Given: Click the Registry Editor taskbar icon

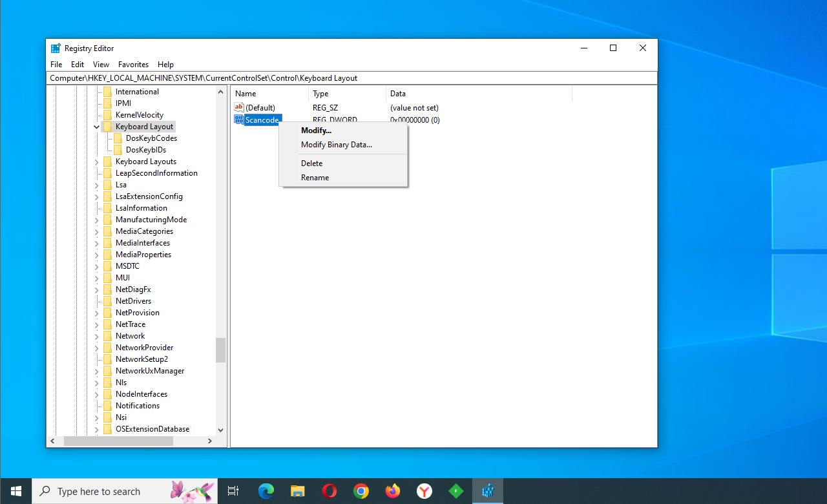Looking at the screenshot, I should coord(488,491).
